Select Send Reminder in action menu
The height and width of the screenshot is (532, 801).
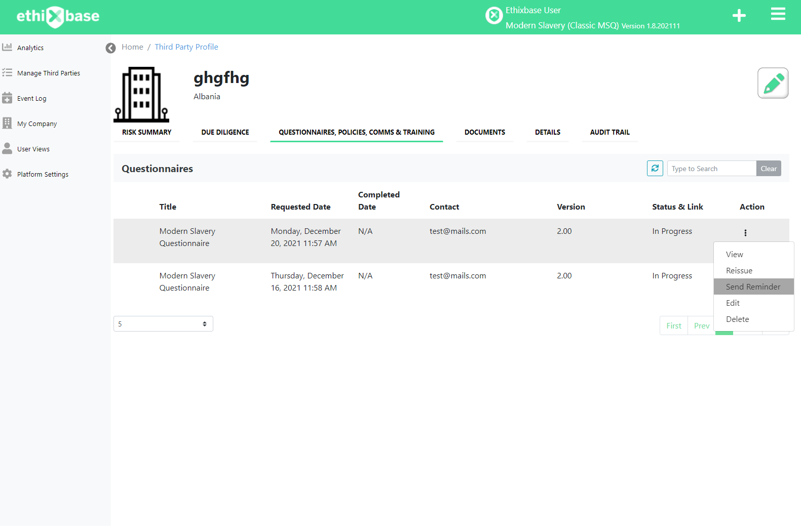coord(754,287)
